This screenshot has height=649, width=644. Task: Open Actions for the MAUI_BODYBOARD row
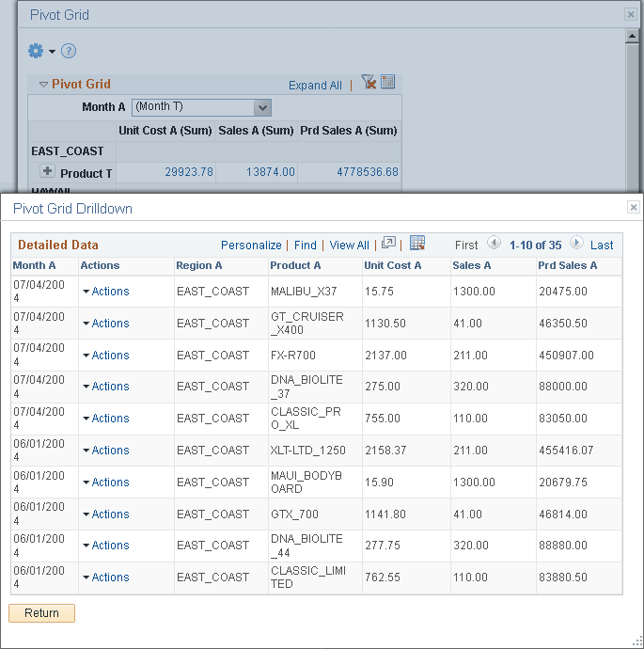point(106,483)
